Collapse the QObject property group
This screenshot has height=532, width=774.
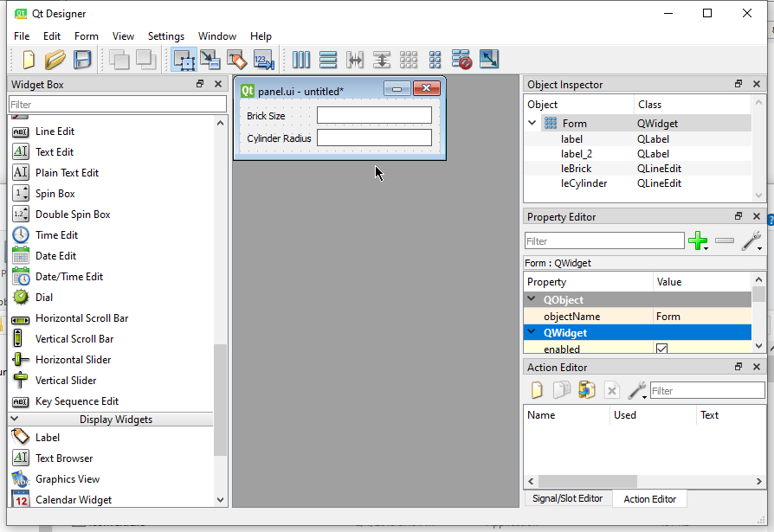pos(532,300)
